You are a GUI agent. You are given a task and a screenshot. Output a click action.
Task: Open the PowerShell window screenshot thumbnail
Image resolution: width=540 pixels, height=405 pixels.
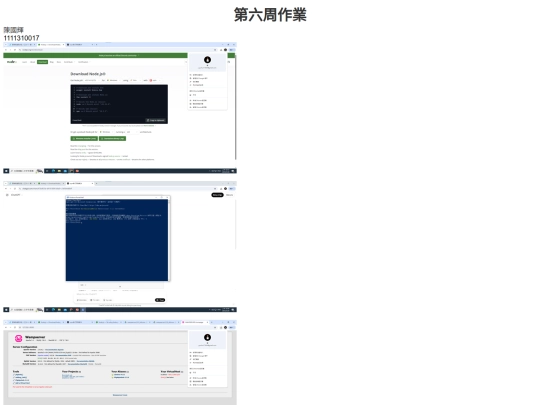point(117,238)
